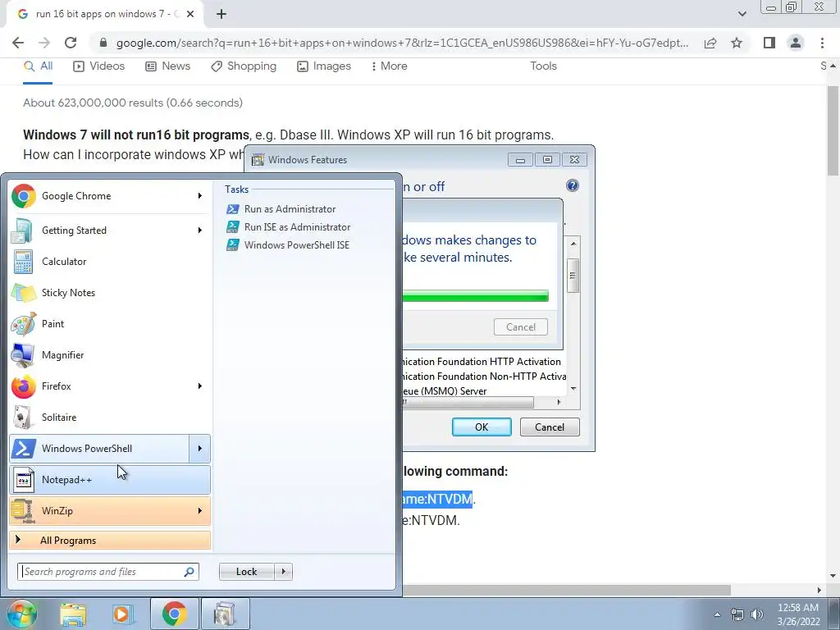Click Lock button in Start menu
Screen dimensions: 840x630
coord(246,572)
